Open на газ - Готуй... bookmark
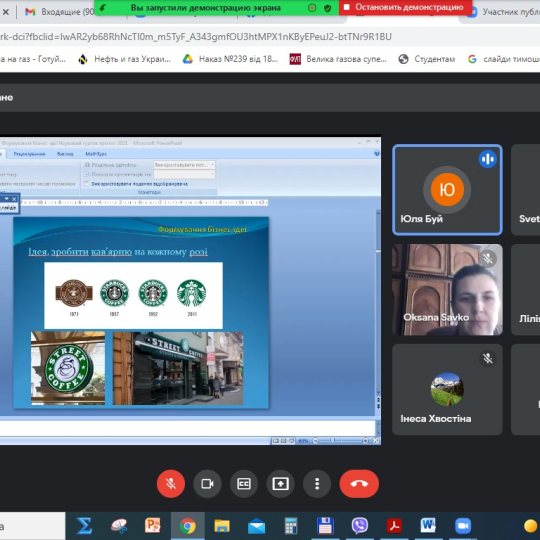The height and width of the screenshot is (540, 540). (x=33, y=59)
